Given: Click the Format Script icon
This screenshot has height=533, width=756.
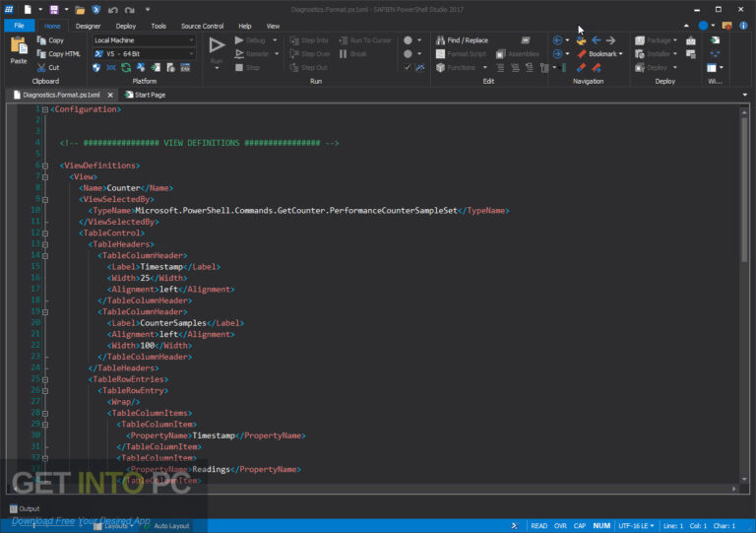Looking at the screenshot, I should click(440, 54).
